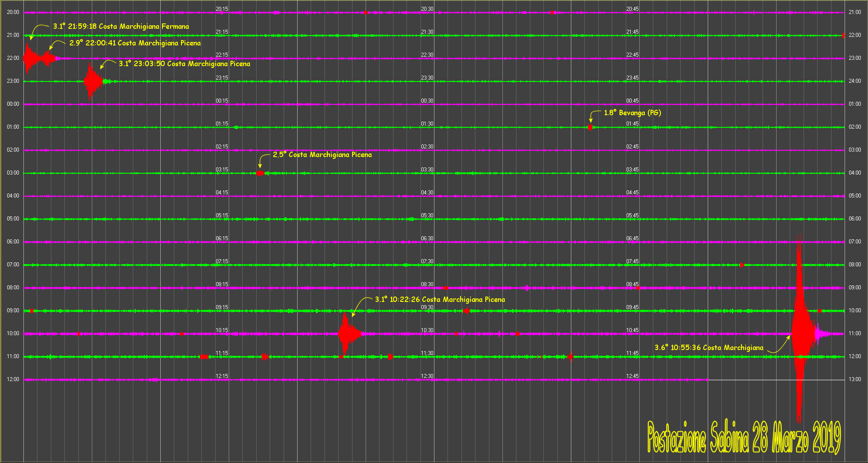868x463 pixels.
Task: Click the 07:15 time label
Action: point(222,261)
